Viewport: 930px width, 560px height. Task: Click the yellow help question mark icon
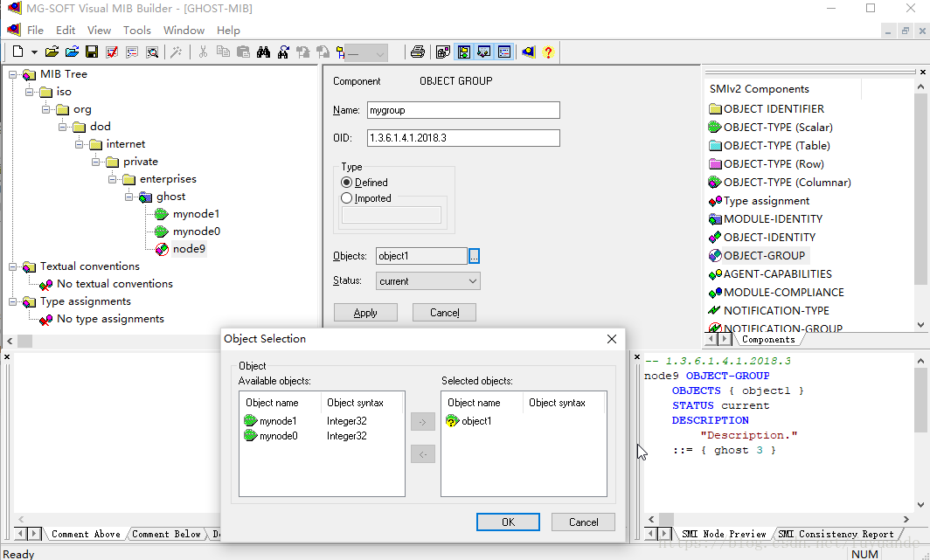548,52
